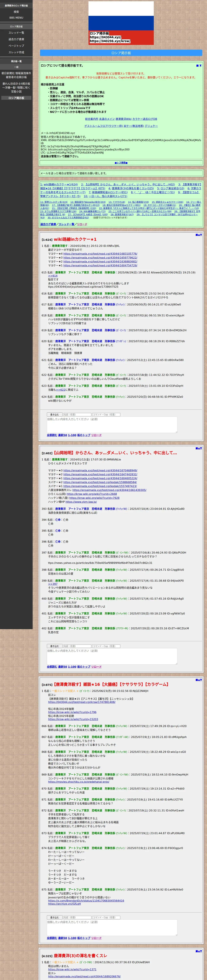The height and width of the screenshot is (980, 207).
Task: Open 過去ログ倉庫 link below the thread list
Action: tap(48, 224)
